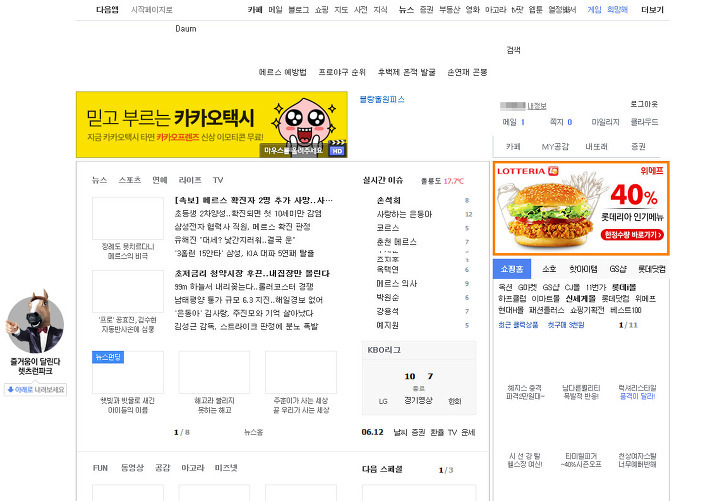Image resolution: width=710 pixels, height=501 pixels.
Task: Open the 카페 link in top navigation
Action: 255,10
